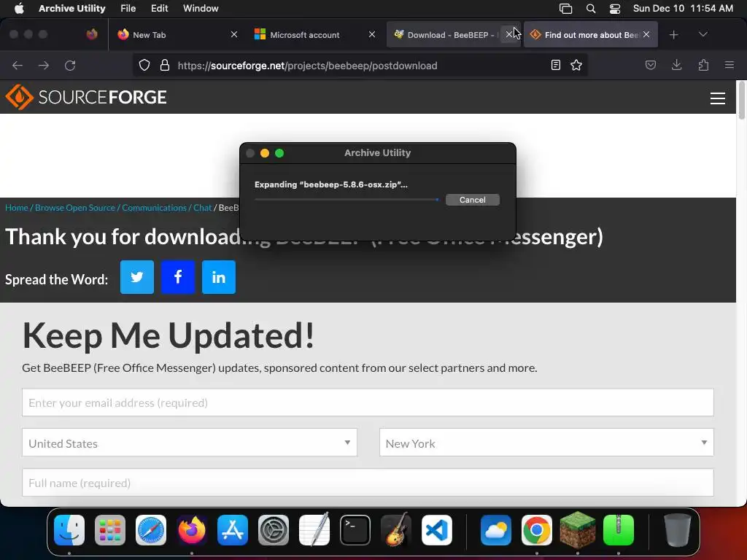The width and height of the screenshot is (747, 560).
Task: Click the Full name input field
Action: tap(368, 483)
